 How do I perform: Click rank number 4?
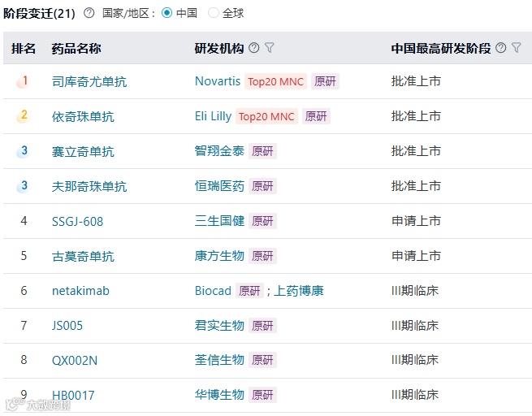(24, 221)
